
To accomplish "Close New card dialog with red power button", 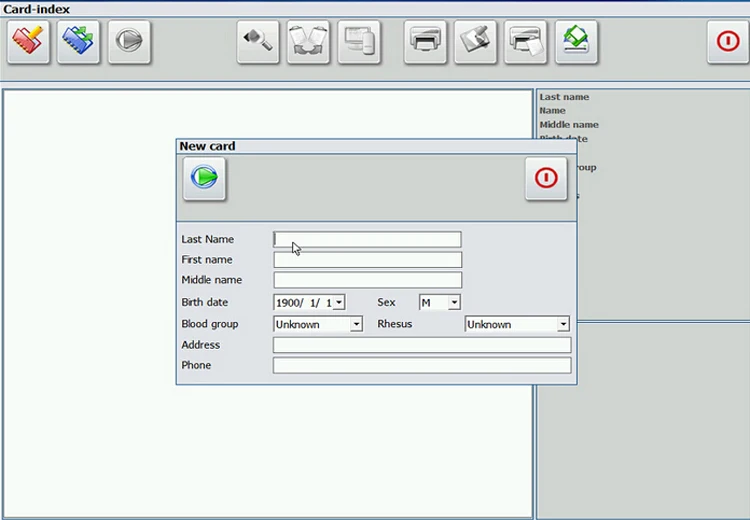I will (x=546, y=178).
